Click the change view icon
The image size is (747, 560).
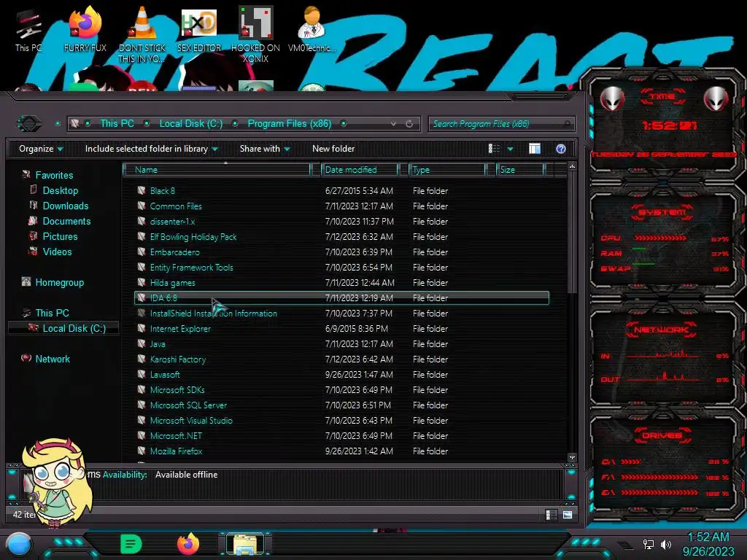click(494, 149)
